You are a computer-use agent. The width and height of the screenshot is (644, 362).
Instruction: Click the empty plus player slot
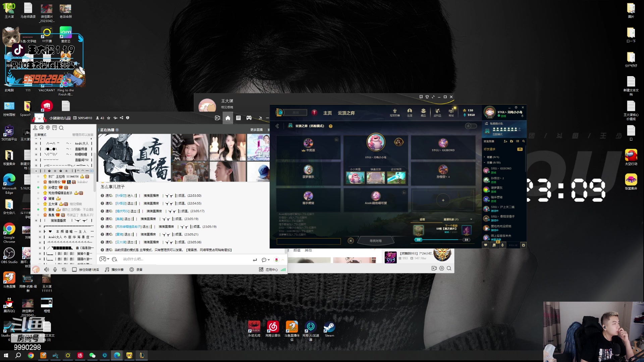(443, 200)
